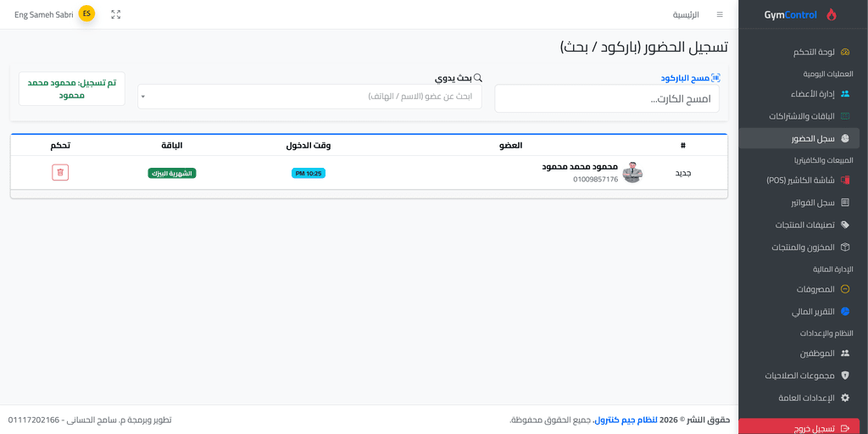Click the box icon beside المخزون والمنتجات
Image resolution: width=868 pixels, height=434 pixels.
pos(845,247)
